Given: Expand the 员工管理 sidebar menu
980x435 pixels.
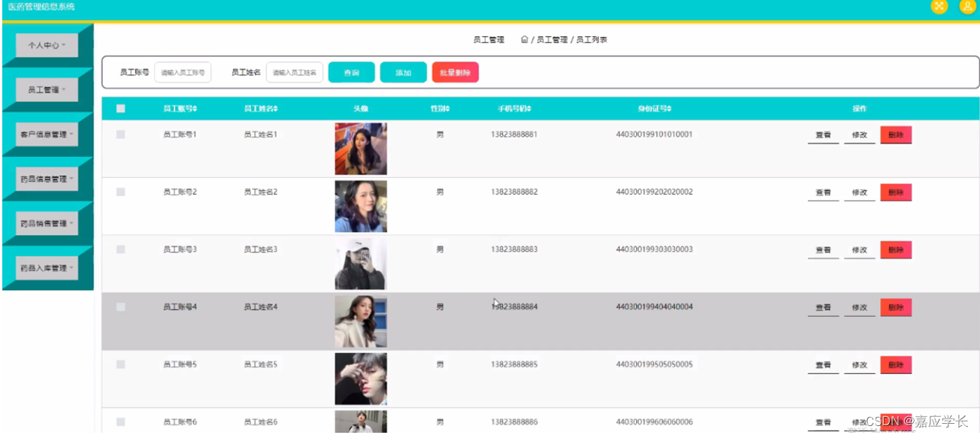Looking at the screenshot, I should 47,89.
